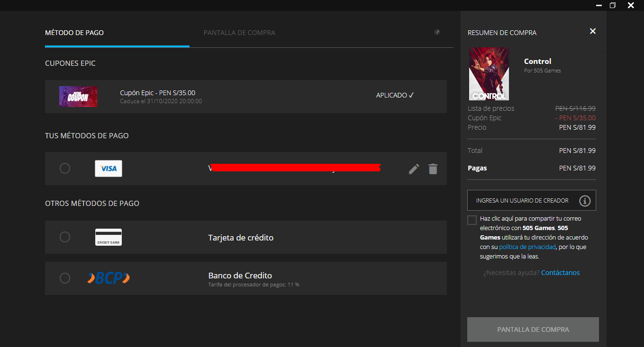
Task: Click the BCP bank logo
Action: pos(109,278)
